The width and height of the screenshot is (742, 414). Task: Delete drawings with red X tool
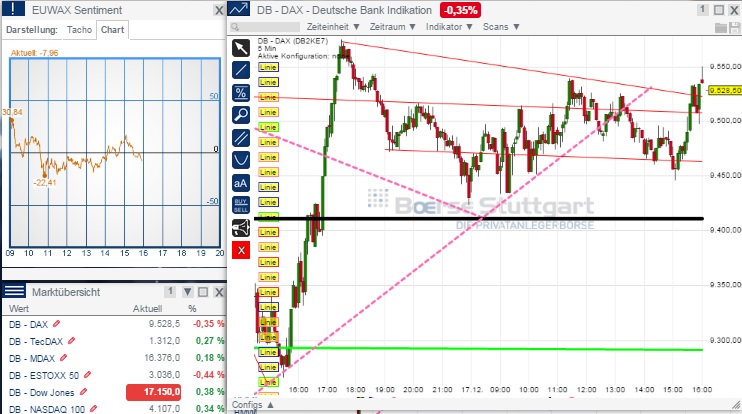point(240,250)
